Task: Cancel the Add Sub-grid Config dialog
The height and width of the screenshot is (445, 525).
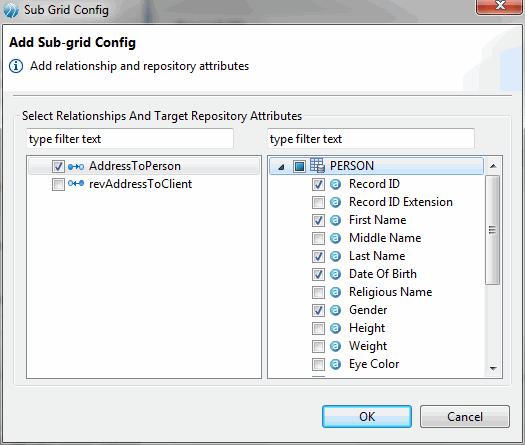Action: [465, 417]
